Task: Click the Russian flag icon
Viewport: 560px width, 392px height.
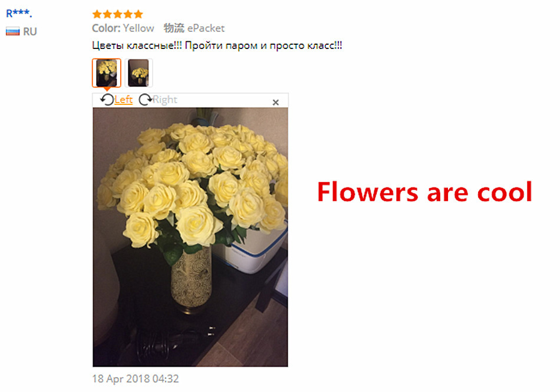Action: [12, 32]
